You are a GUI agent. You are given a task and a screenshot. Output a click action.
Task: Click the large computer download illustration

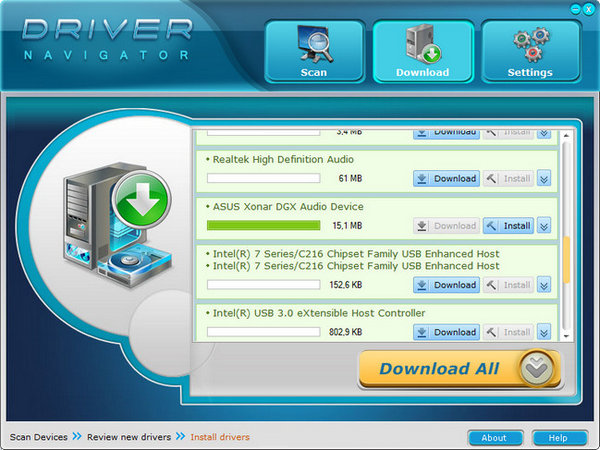pyautogui.click(x=117, y=226)
